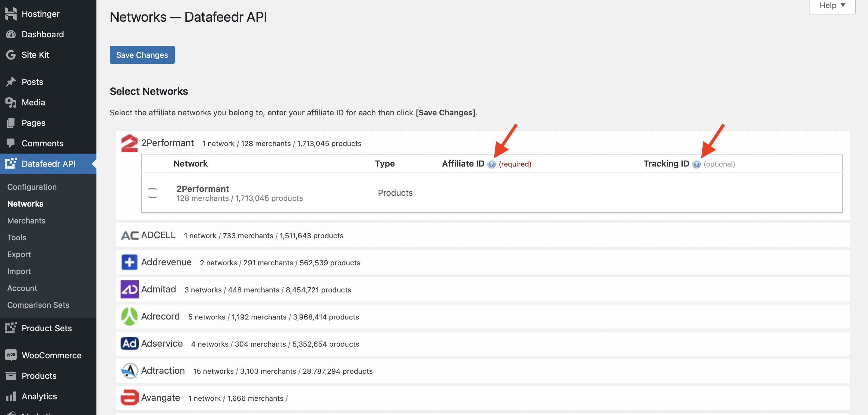868x415 pixels.
Task: Click the Network column header
Action: (190, 164)
